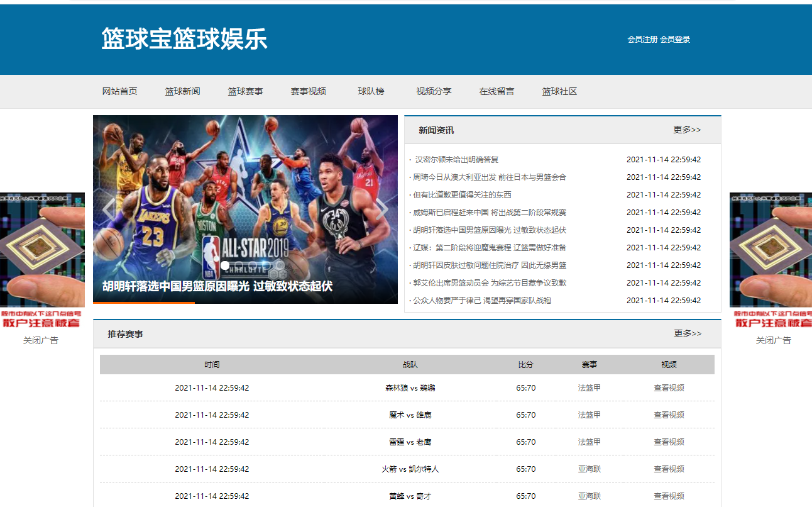Image resolution: width=812 pixels, height=507 pixels.
Task: Open the 篮球赛事 navigation item
Action: point(246,91)
